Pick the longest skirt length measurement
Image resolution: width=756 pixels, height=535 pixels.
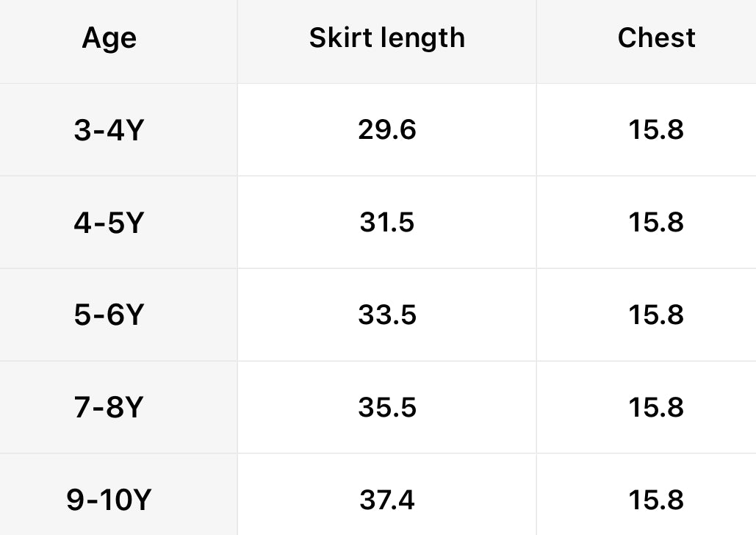pyautogui.click(x=386, y=500)
